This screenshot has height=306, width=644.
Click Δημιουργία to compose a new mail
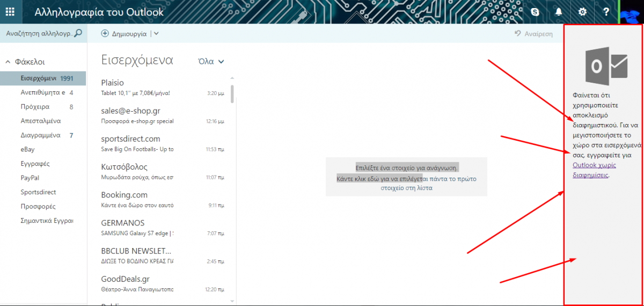point(129,33)
